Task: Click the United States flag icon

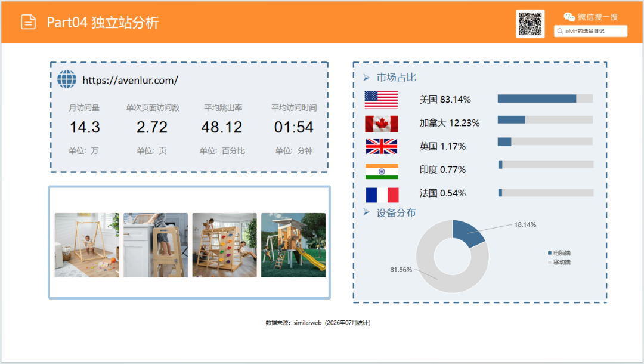Action: click(381, 100)
